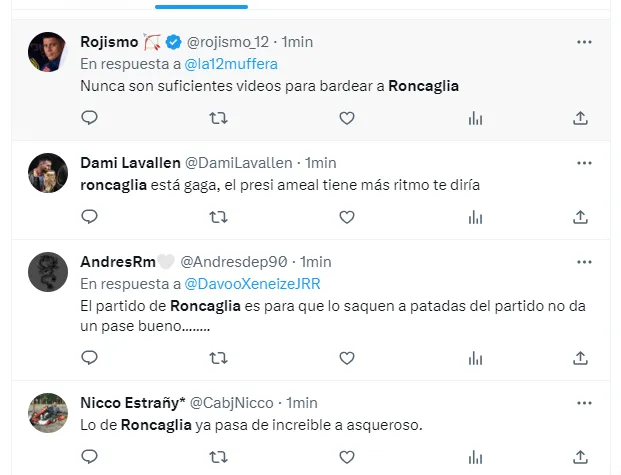Open Nicco Estrañy's profile picture
This screenshot has height=475, width=621.
click(47, 412)
